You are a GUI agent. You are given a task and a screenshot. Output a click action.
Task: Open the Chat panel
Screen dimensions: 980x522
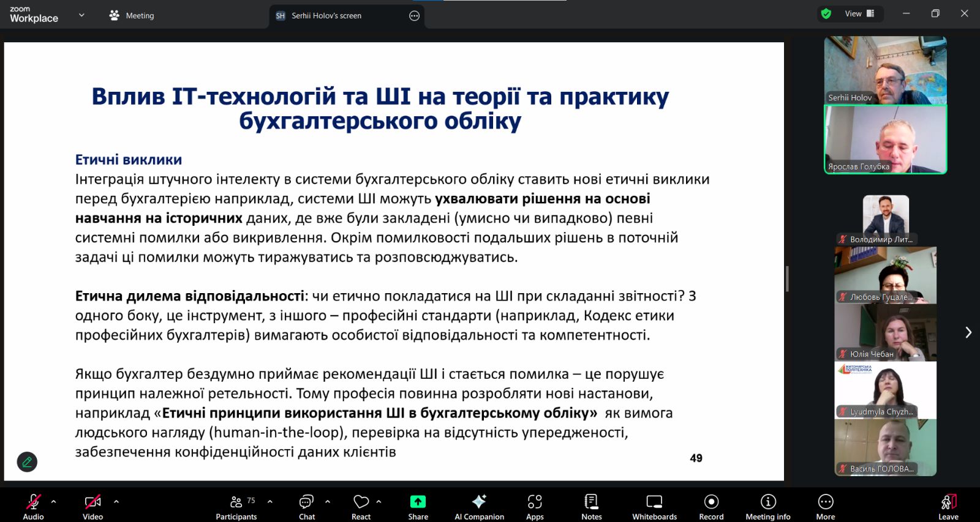click(306, 507)
